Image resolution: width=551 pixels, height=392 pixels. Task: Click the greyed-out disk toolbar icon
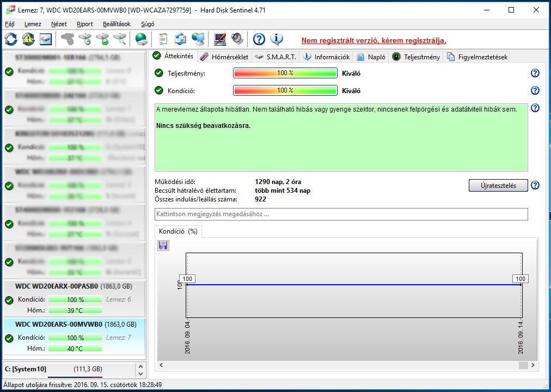pyautogui.click(x=67, y=39)
